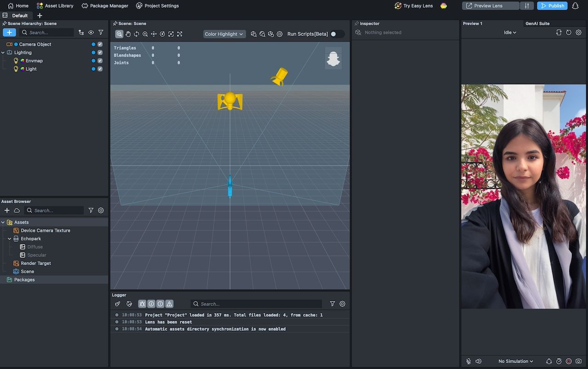Select the move gizmo tool

(x=154, y=34)
